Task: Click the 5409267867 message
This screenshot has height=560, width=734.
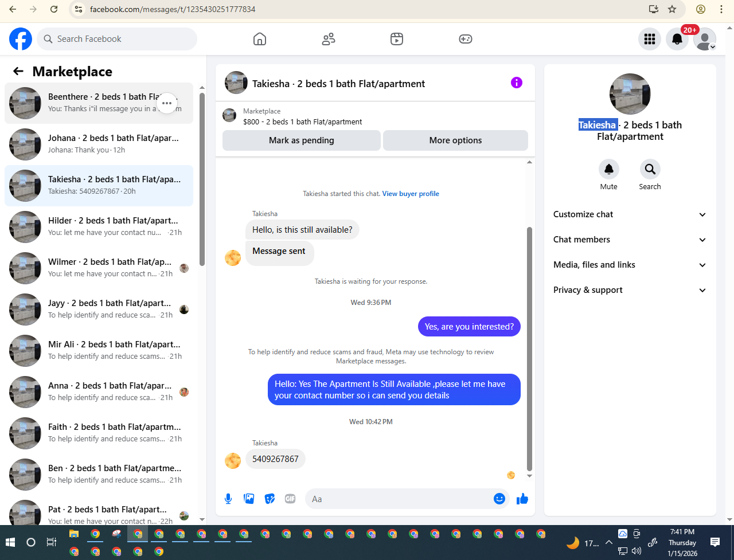Action: click(x=275, y=459)
